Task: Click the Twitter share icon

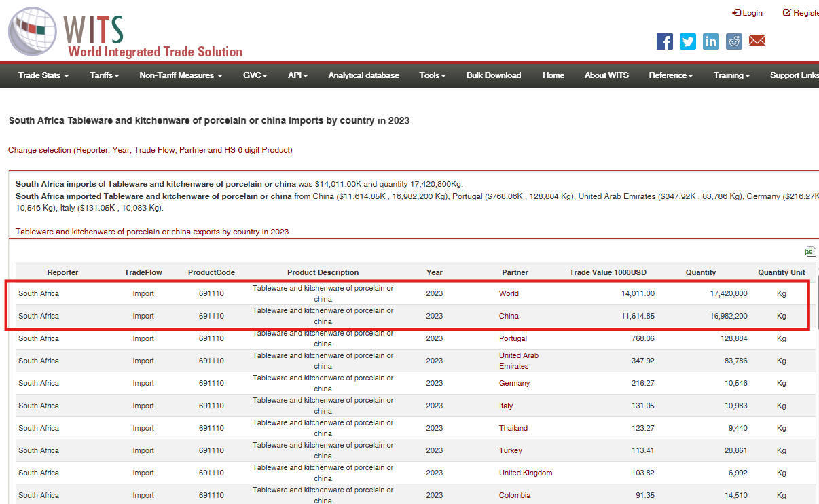Action: (x=688, y=41)
